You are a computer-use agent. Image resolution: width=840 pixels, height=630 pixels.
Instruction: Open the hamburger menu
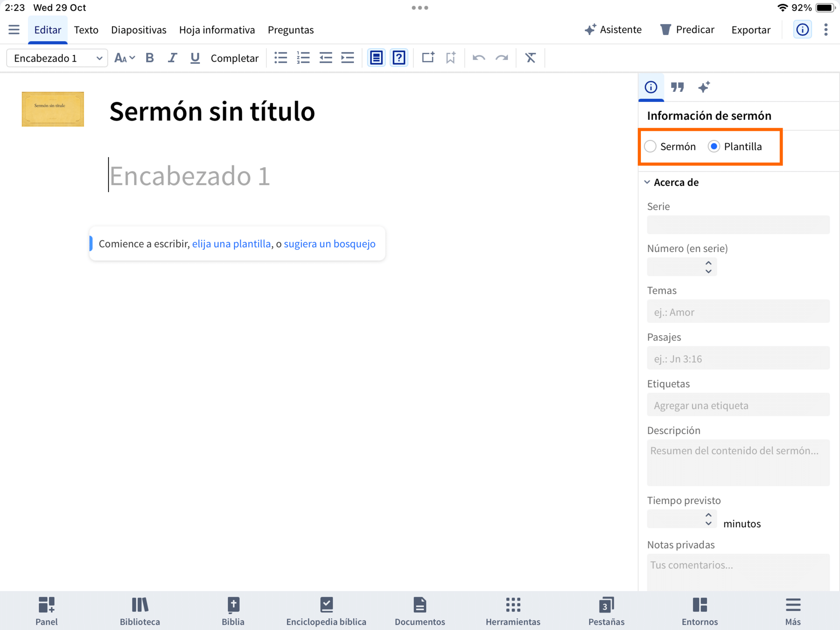pyautogui.click(x=14, y=30)
